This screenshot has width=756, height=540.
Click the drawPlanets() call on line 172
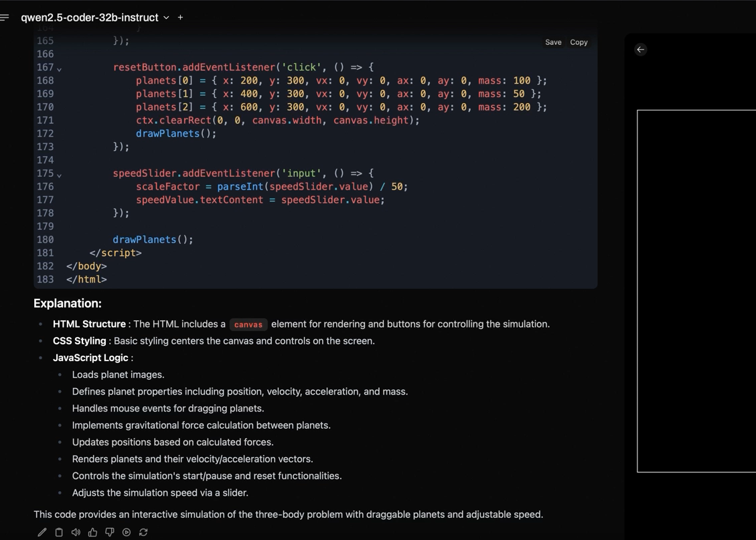(175, 133)
